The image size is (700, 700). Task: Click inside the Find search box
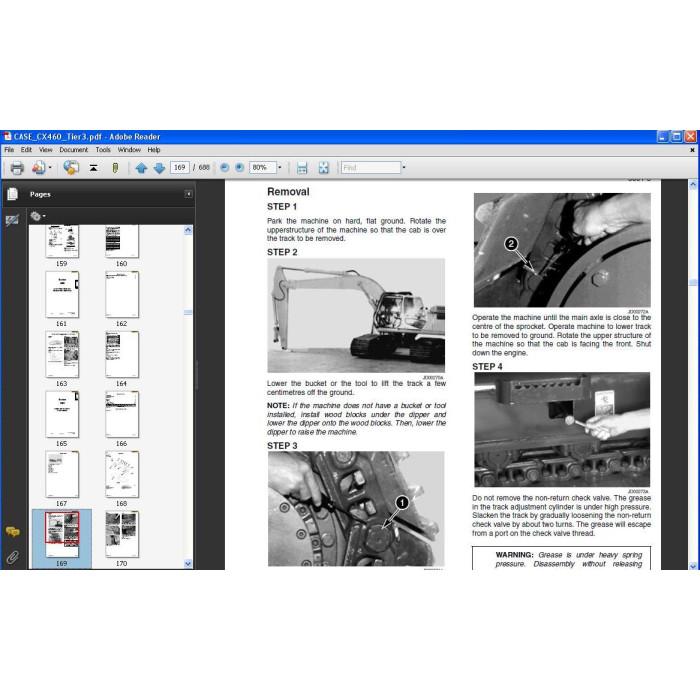(371, 167)
